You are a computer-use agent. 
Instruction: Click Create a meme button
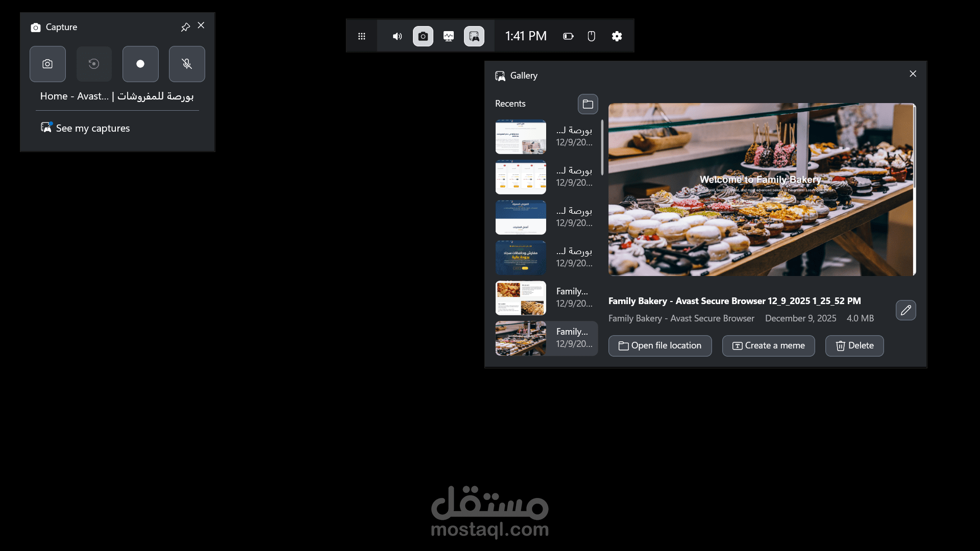point(768,346)
